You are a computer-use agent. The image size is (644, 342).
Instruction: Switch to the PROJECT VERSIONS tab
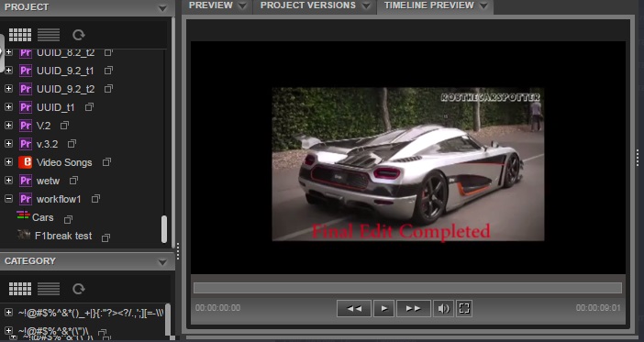[x=308, y=6]
